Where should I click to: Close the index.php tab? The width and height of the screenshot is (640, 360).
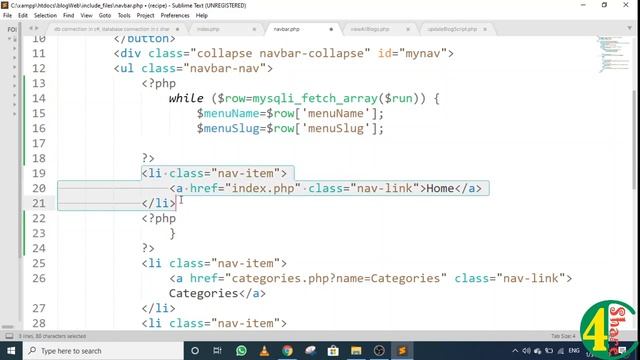254,29
